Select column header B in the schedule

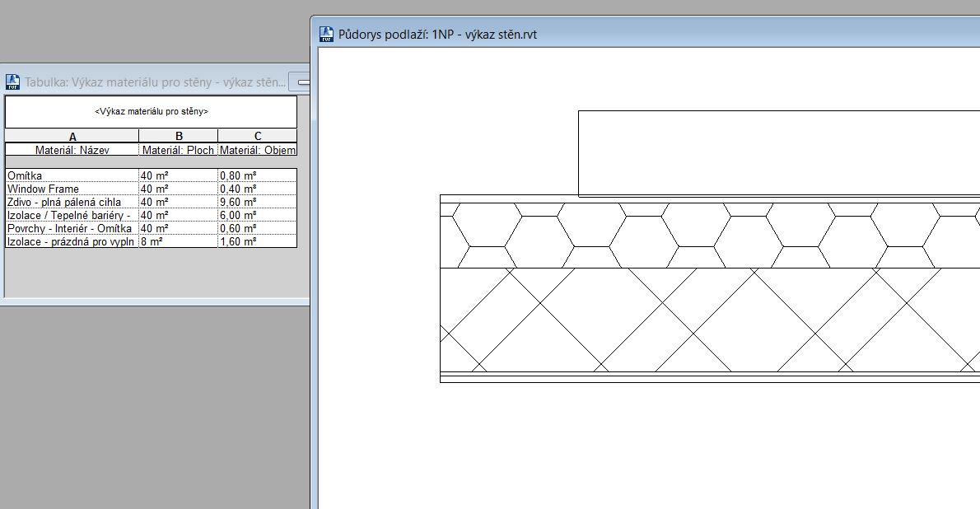pos(179,136)
